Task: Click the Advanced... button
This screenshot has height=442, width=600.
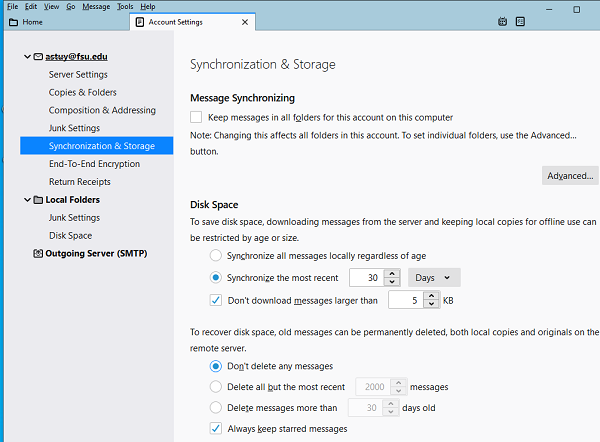Action: [x=570, y=176]
